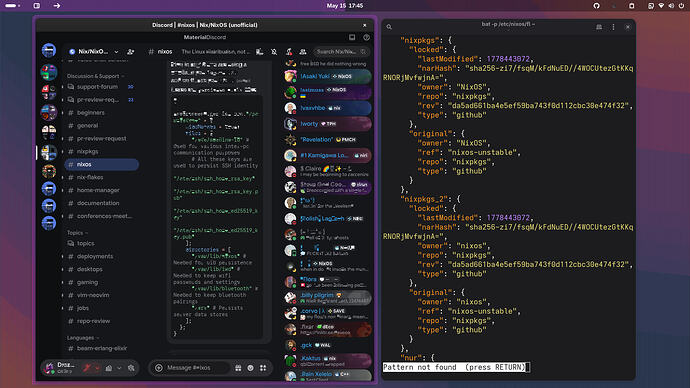Click invite people icon beside server name
This screenshot has height=388, width=690.
[131, 52]
